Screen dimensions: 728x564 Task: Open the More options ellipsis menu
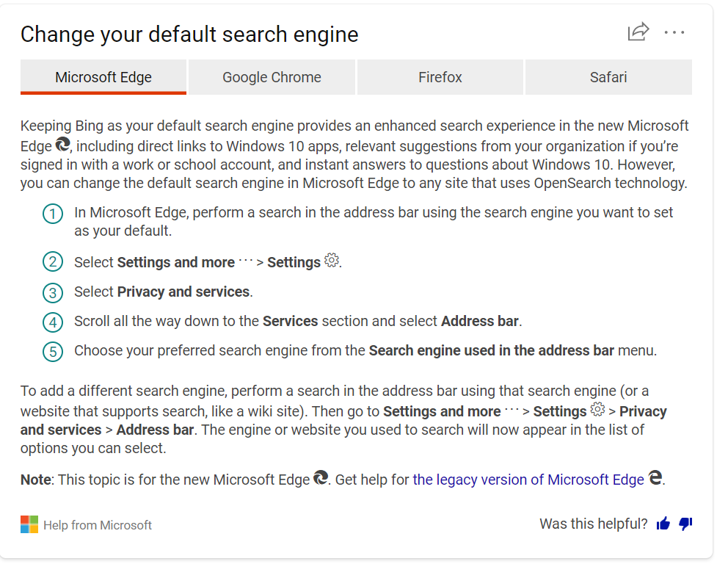coord(674,32)
